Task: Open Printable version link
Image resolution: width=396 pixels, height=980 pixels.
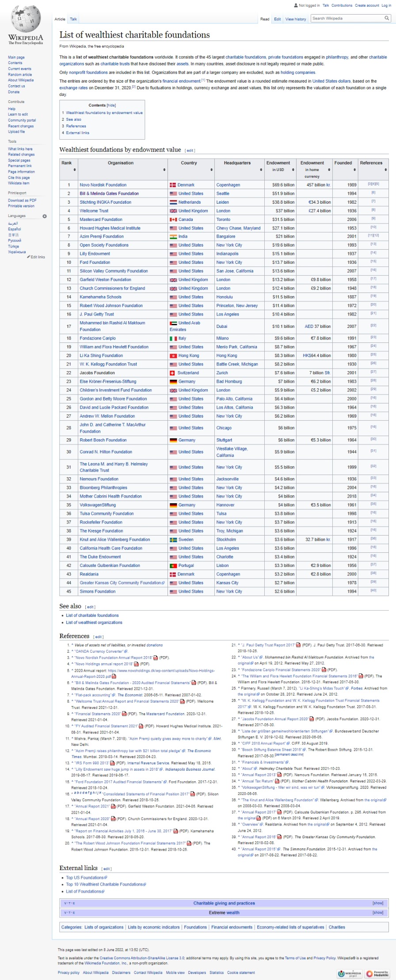Action: click(21, 206)
